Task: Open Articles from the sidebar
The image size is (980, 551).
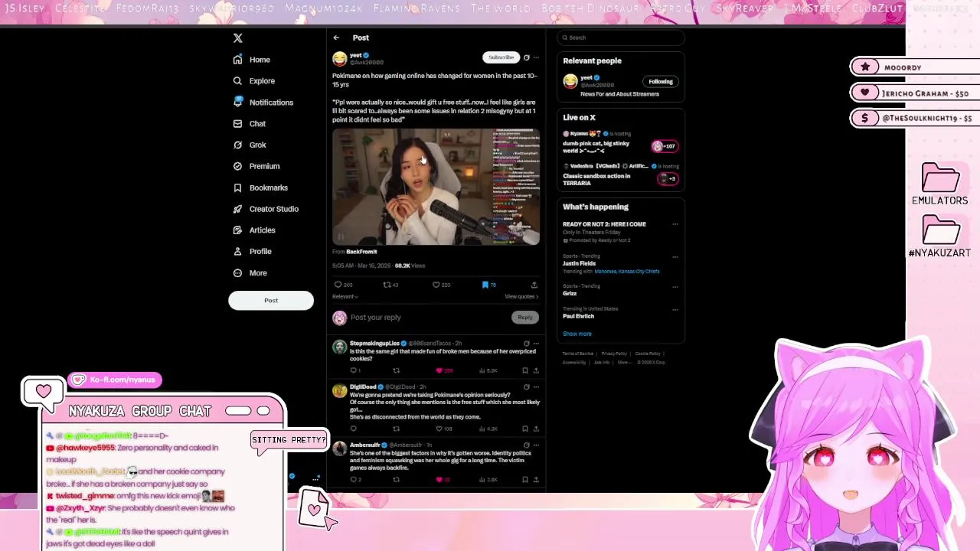Action: pos(253,230)
